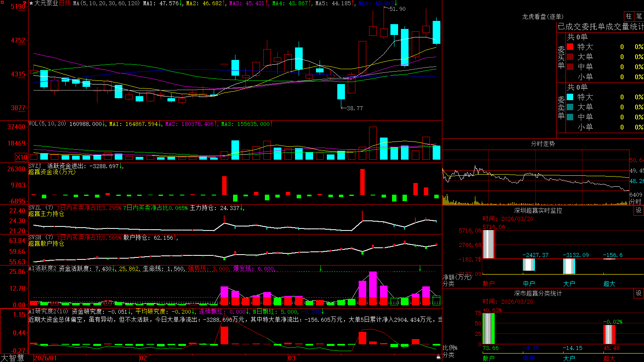Click teal 大单 swatch under 委卖单

point(570,107)
